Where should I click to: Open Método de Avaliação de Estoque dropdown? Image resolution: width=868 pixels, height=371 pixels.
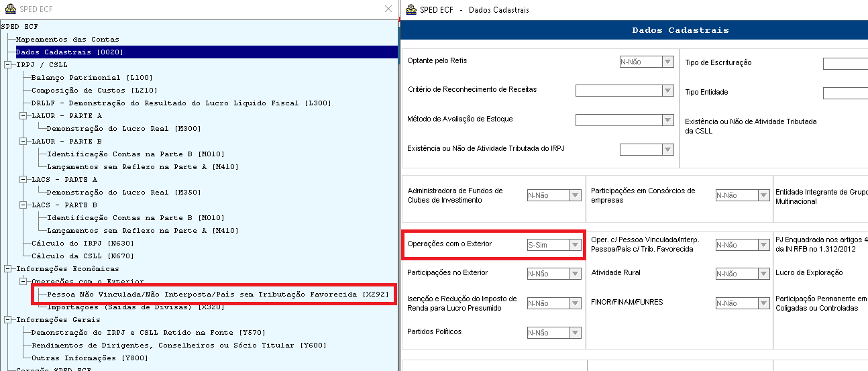pyautogui.click(x=667, y=120)
